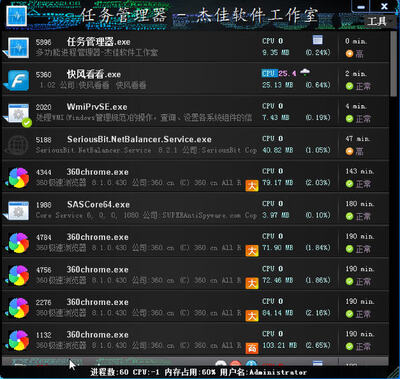Click the cloud network icon on the 快风看看 row
The width and height of the screenshot is (400, 379).
(x=305, y=72)
